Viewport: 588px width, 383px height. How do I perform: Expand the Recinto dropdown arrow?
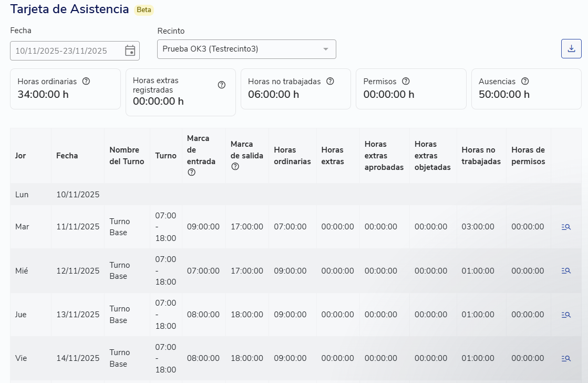pos(325,49)
